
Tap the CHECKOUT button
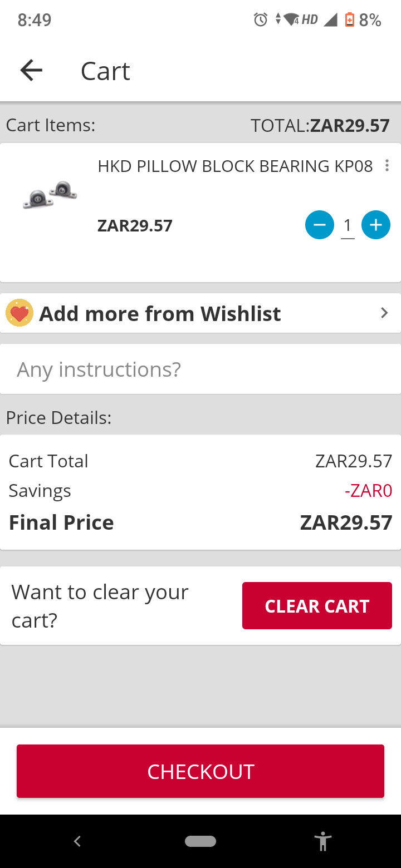(x=200, y=771)
